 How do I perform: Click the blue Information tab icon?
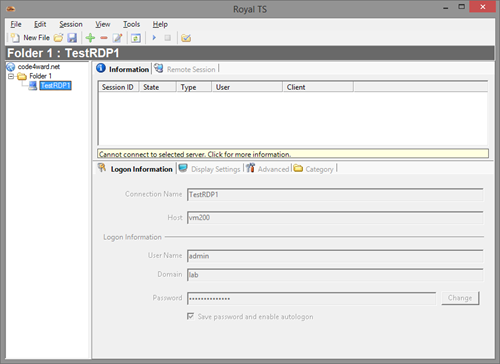pyautogui.click(x=101, y=68)
